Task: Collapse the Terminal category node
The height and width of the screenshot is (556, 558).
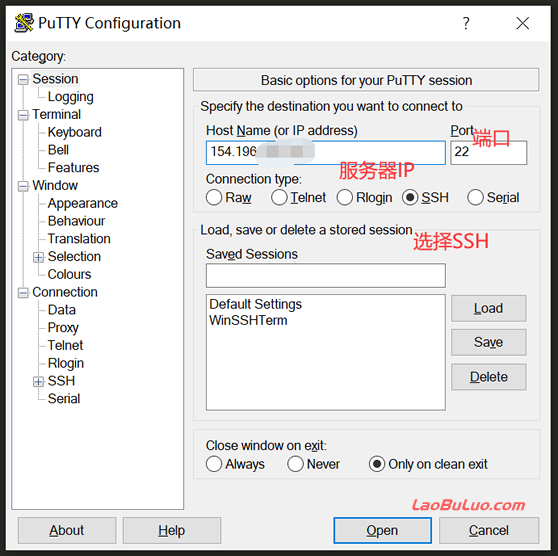Action: tap(23, 115)
